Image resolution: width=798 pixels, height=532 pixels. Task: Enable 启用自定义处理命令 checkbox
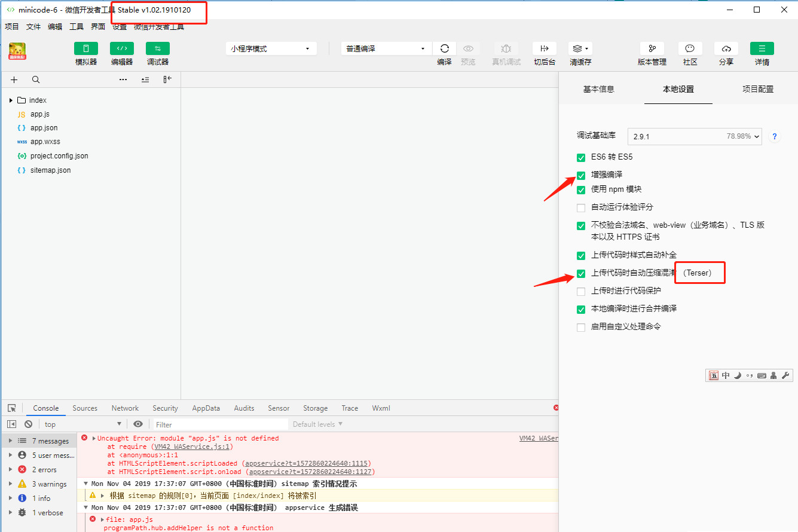click(581, 328)
